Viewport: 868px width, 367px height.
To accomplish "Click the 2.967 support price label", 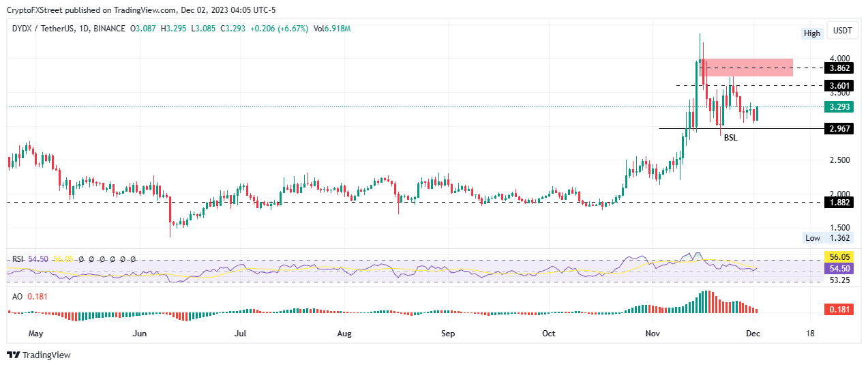I will tap(838, 129).
